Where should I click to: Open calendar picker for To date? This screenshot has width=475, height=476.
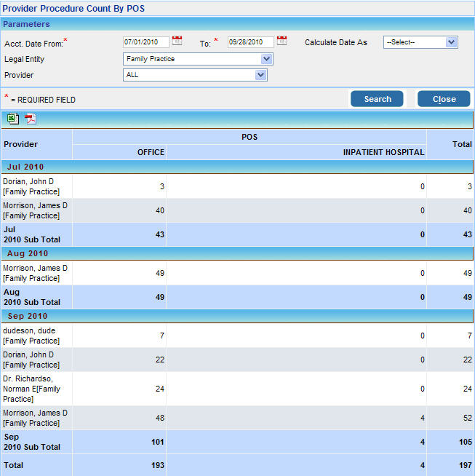tap(282, 41)
